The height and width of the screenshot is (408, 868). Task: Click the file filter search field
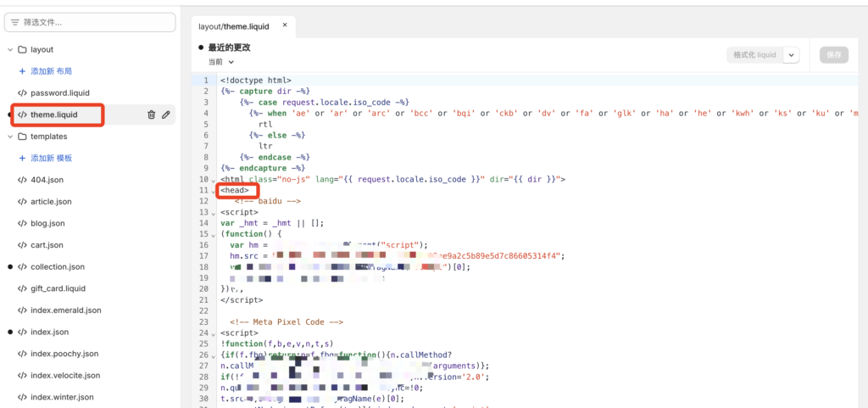[90, 23]
